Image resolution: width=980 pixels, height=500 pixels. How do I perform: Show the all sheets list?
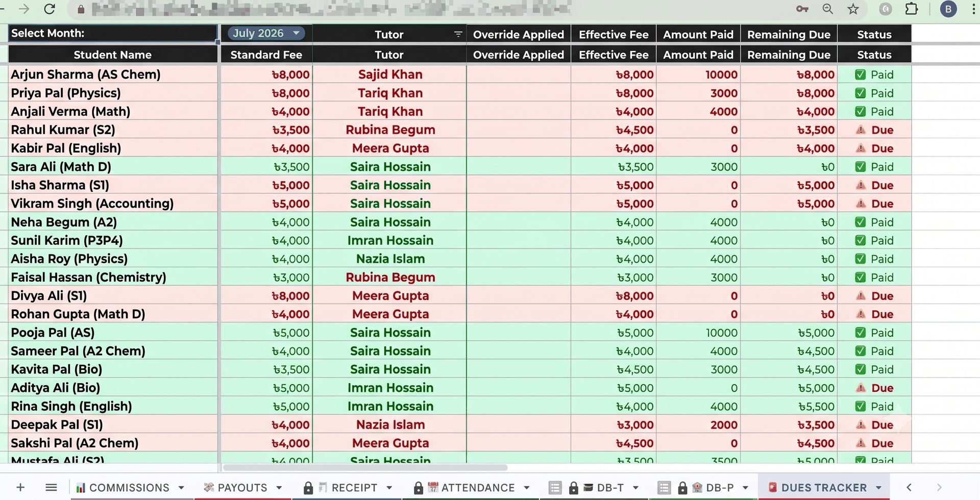click(51, 487)
